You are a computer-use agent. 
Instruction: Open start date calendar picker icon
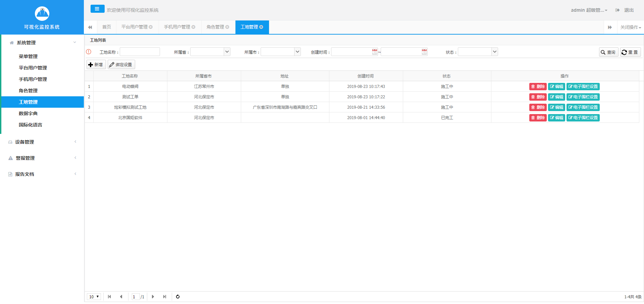click(x=374, y=52)
